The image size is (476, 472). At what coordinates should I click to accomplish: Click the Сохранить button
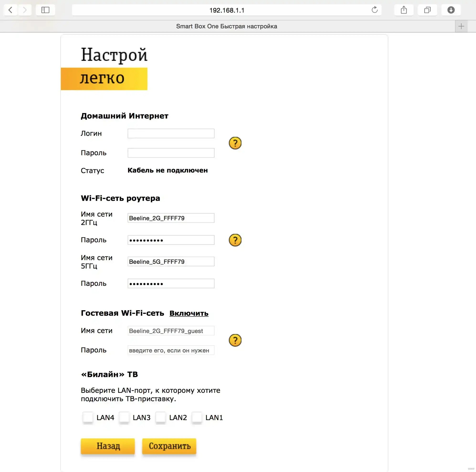pos(169,446)
